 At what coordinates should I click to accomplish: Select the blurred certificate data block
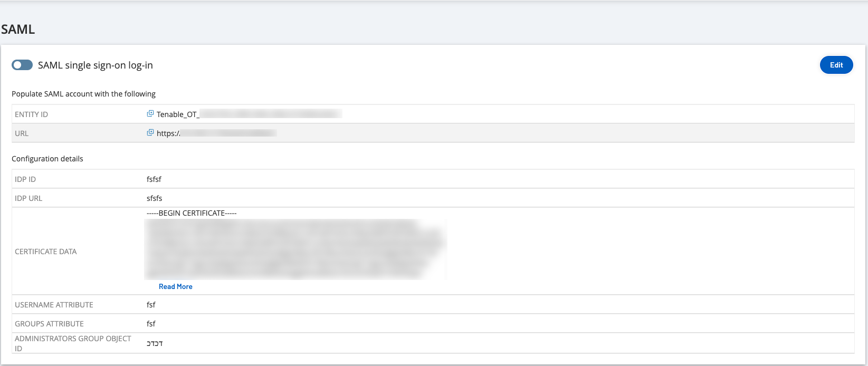pos(295,249)
